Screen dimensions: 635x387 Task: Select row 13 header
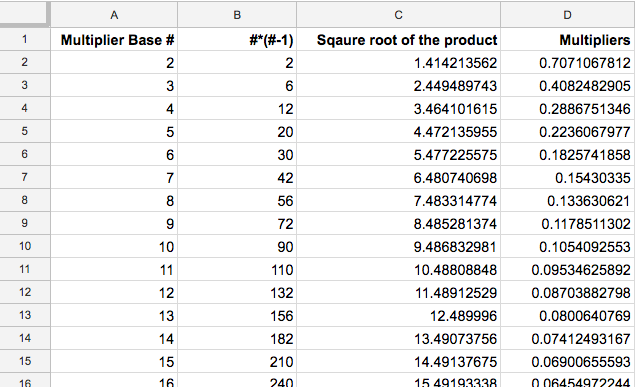coord(25,315)
